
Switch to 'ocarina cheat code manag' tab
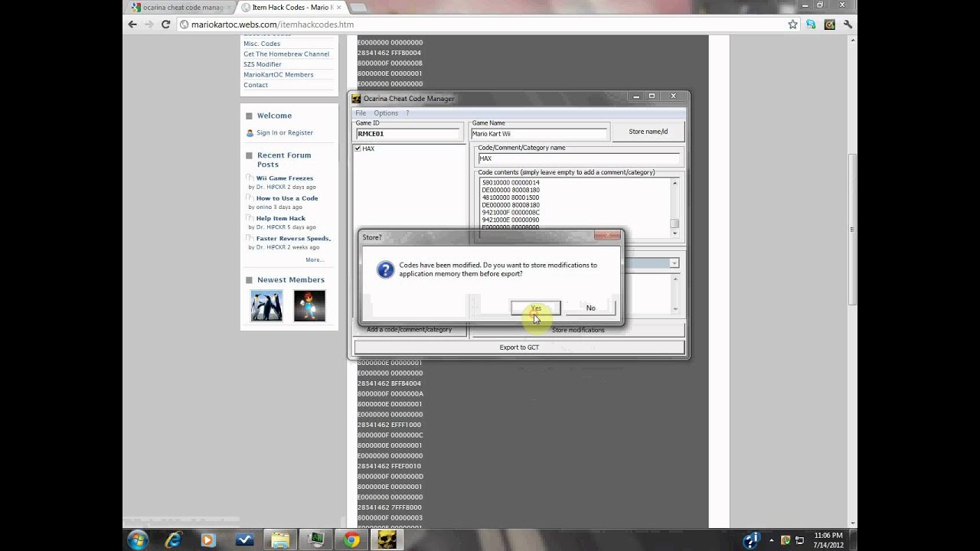click(x=181, y=8)
